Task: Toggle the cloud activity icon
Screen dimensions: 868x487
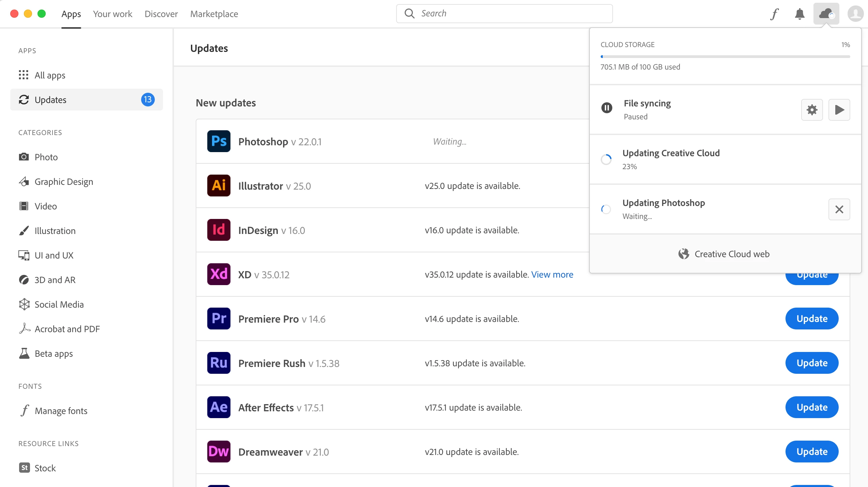Action: (x=826, y=14)
